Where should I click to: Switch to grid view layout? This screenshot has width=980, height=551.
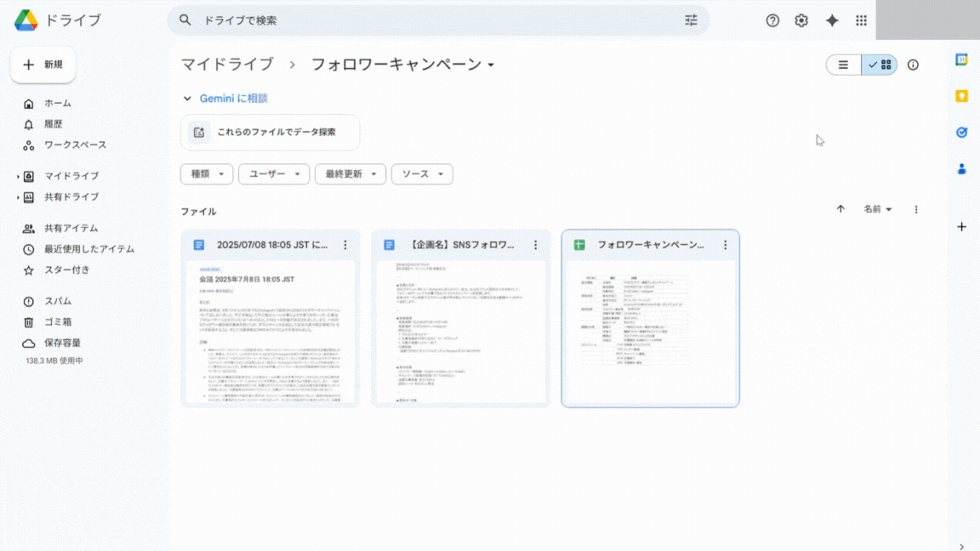pos(880,65)
